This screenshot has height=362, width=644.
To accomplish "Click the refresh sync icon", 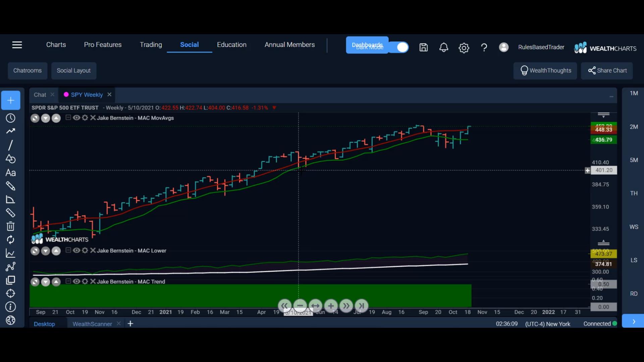I will (11, 240).
